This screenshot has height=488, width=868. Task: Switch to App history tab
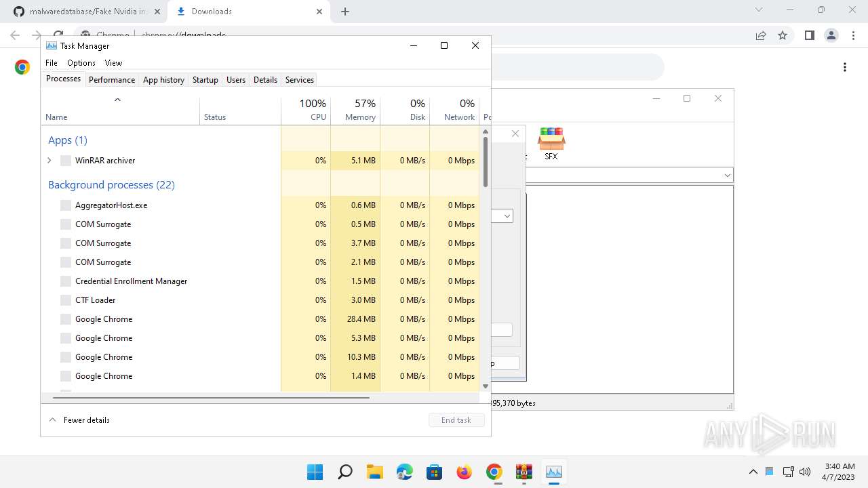(x=163, y=79)
